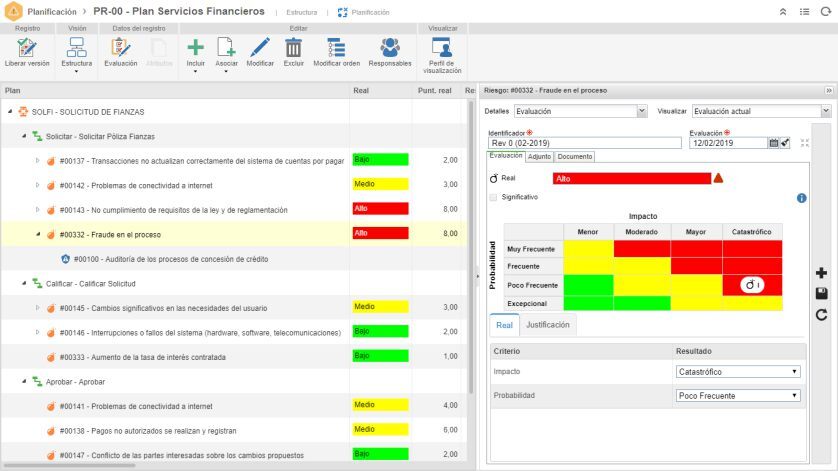838x471 pixels.
Task: Open the Impacto dropdown
Action: [x=738, y=372]
